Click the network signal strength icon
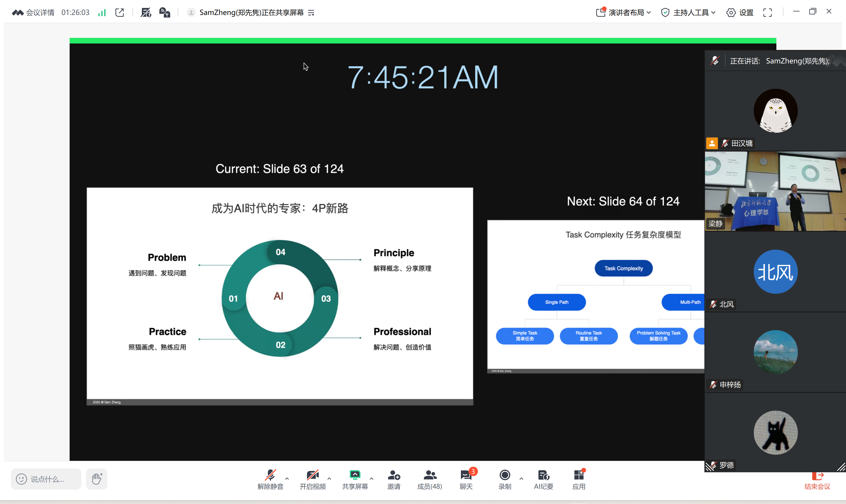Image resolution: width=846 pixels, height=504 pixels. pyautogui.click(x=102, y=13)
